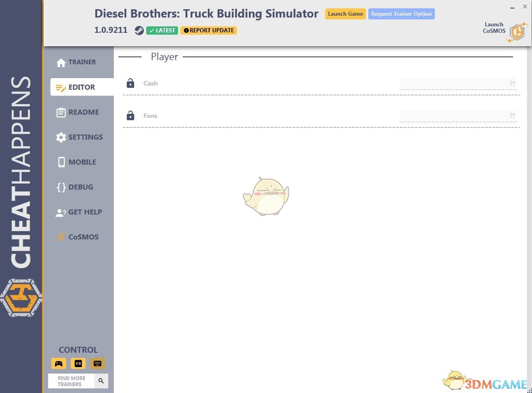Screen dimensions: 532x393
Task: Click the Steam platform icon
Action: tap(139, 31)
